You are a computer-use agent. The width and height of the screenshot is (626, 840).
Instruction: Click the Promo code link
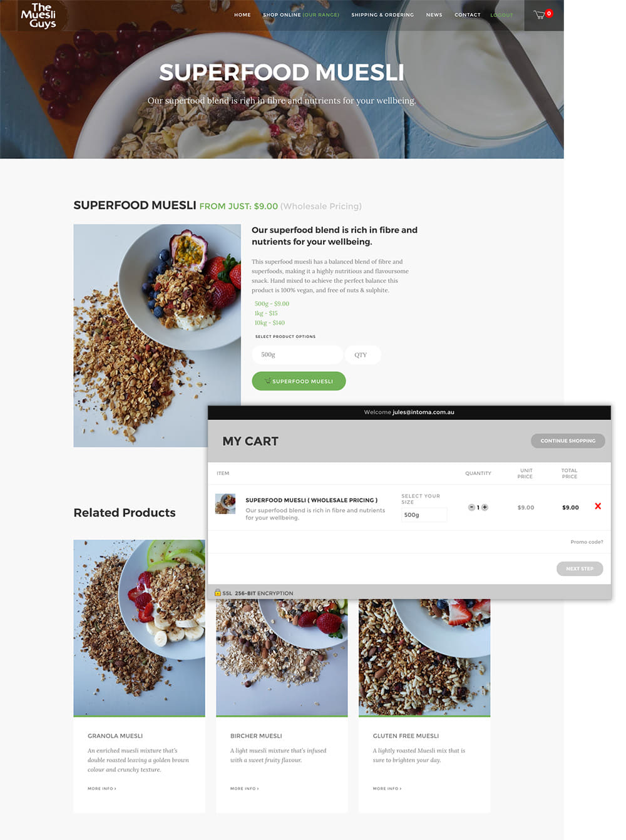pyautogui.click(x=587, y=542)
